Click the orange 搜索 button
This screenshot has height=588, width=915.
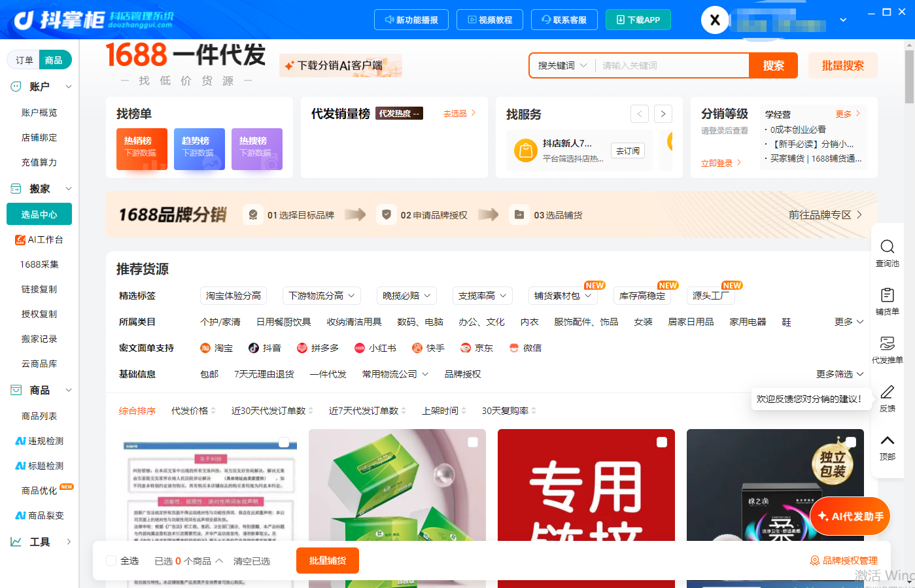[773, 65]
